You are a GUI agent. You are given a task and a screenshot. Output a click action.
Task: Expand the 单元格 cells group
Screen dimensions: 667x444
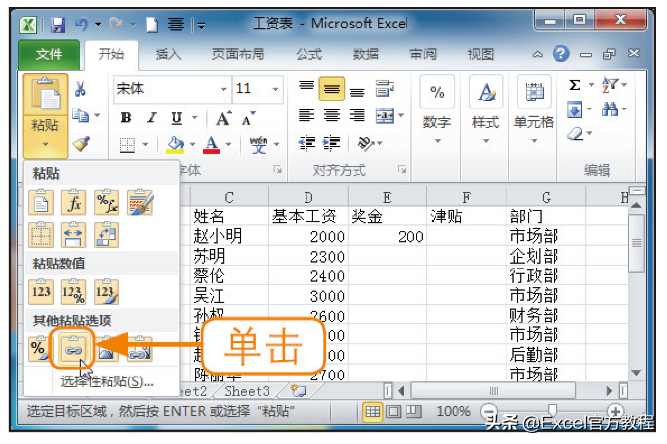(534, 140)
